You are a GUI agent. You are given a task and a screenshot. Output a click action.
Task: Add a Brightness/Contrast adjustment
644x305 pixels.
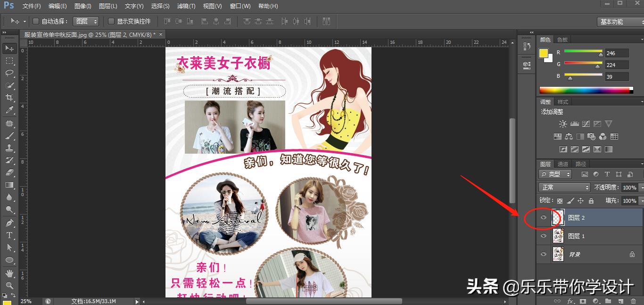(563, 124)
